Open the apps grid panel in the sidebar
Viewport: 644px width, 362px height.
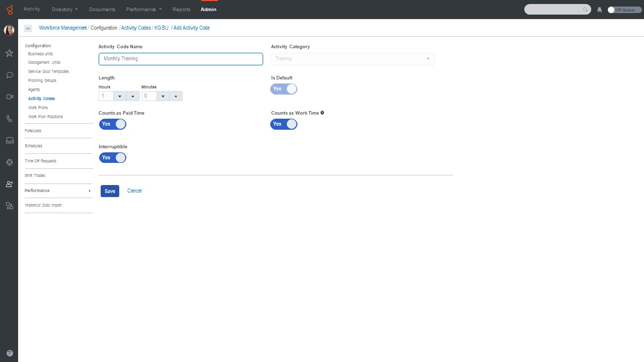(x=9, y=206)
